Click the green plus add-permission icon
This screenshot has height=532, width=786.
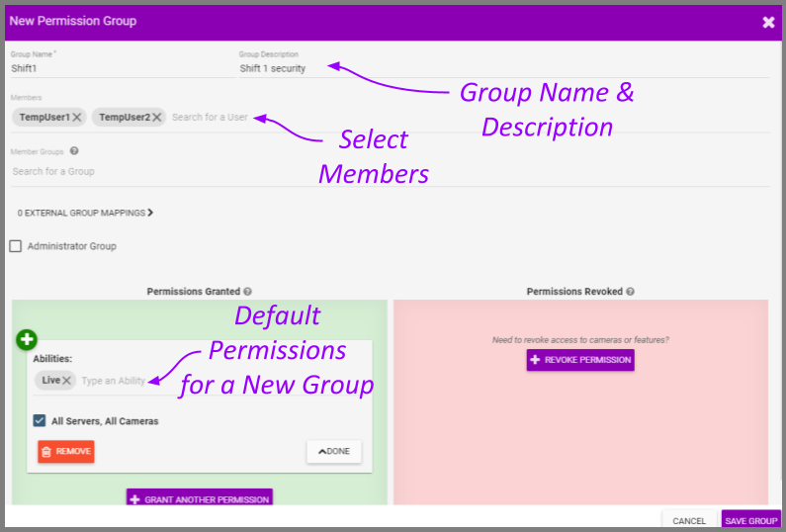(26, 340)
